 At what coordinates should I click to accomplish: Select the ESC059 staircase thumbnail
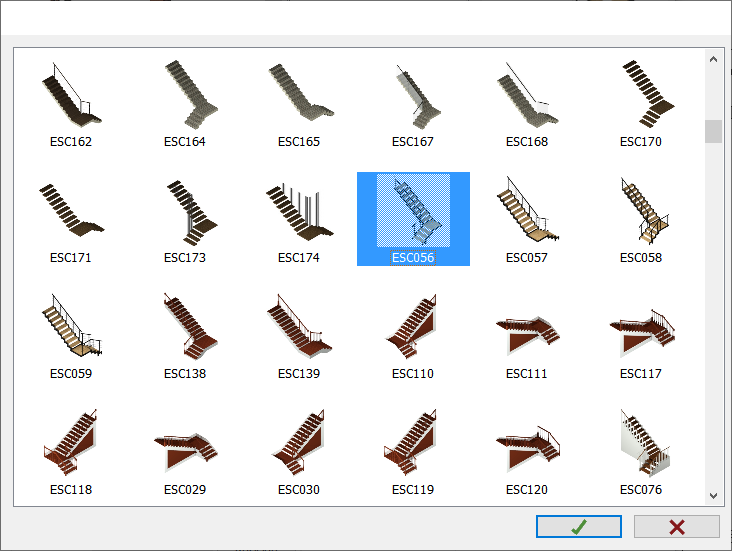[71, 327]
